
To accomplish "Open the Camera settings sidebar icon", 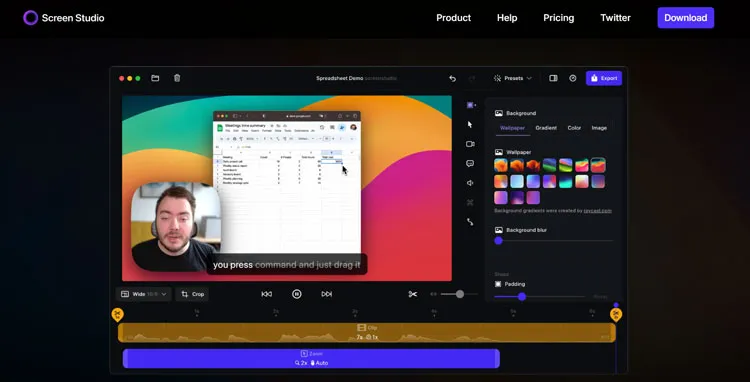I will (470, 144).
